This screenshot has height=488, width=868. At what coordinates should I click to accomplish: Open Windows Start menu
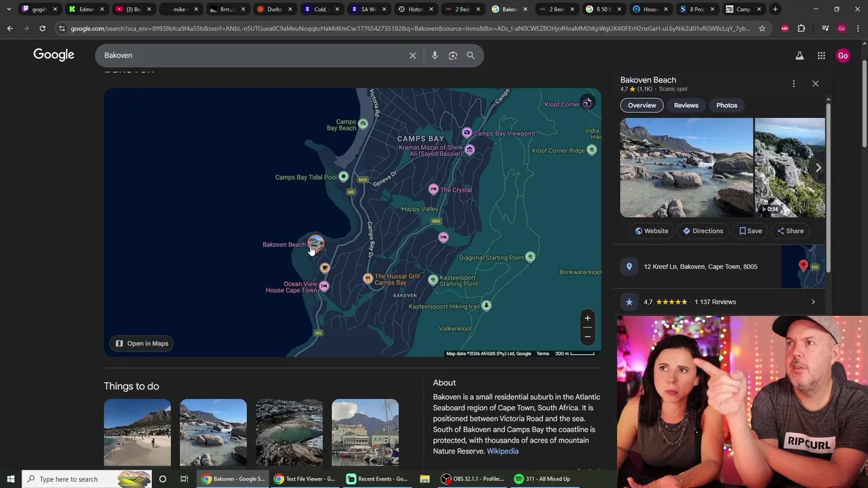[x=10, y=479]
